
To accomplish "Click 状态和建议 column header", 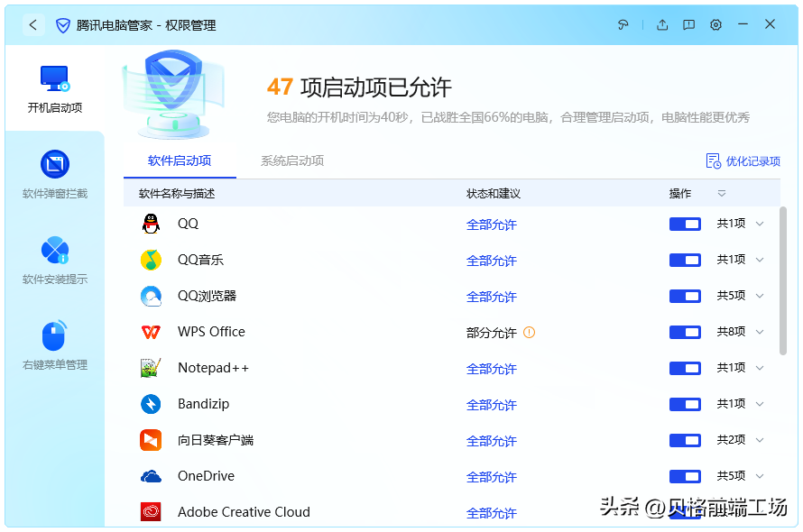I will click(494, 194).
